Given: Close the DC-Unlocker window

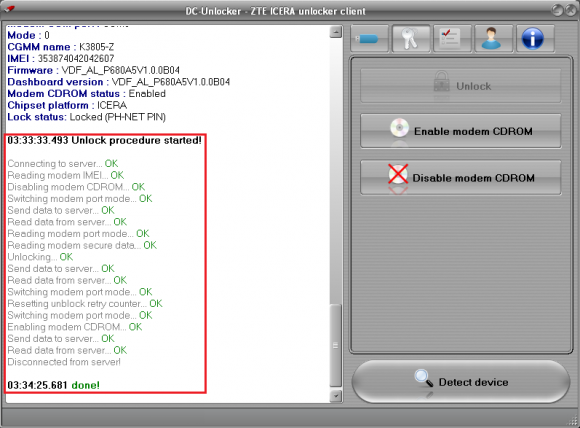Looking at the screenshot, I should tap(571, 10).
